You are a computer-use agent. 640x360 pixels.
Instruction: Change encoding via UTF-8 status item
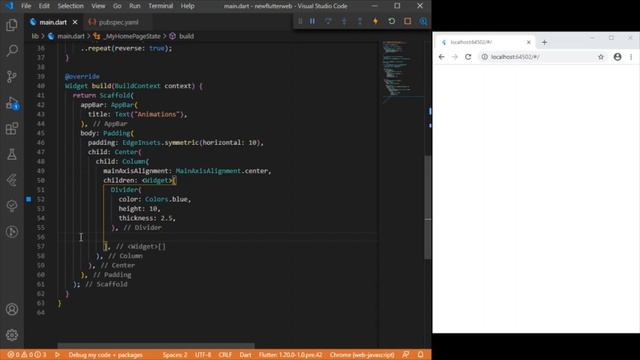pos(203,355)
